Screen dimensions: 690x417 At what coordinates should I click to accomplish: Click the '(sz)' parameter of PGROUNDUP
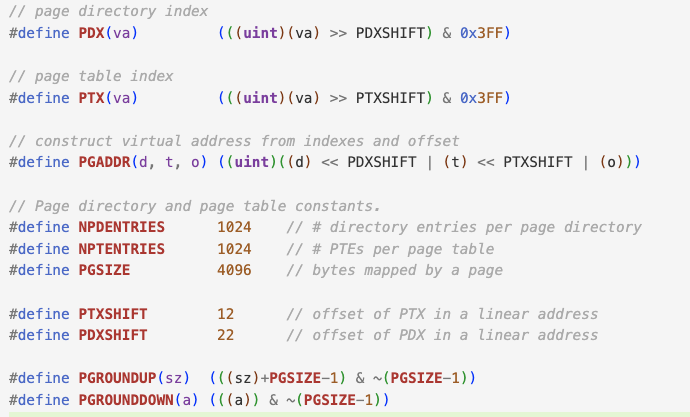pyautogui.click(x=173, y=378)
